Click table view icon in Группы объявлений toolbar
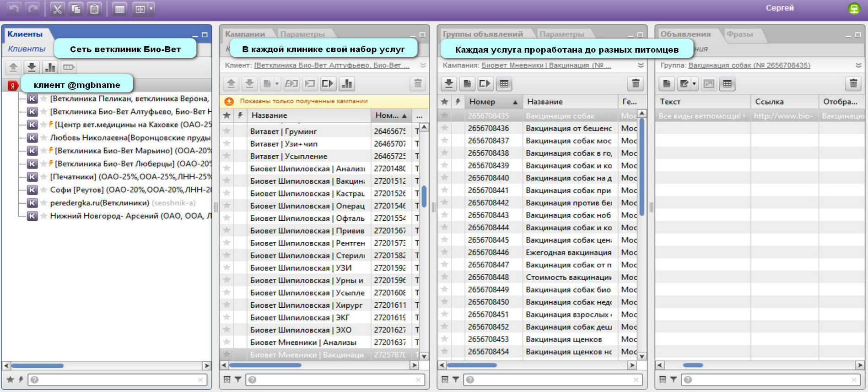The image size is (868, 392). point(504,84)
